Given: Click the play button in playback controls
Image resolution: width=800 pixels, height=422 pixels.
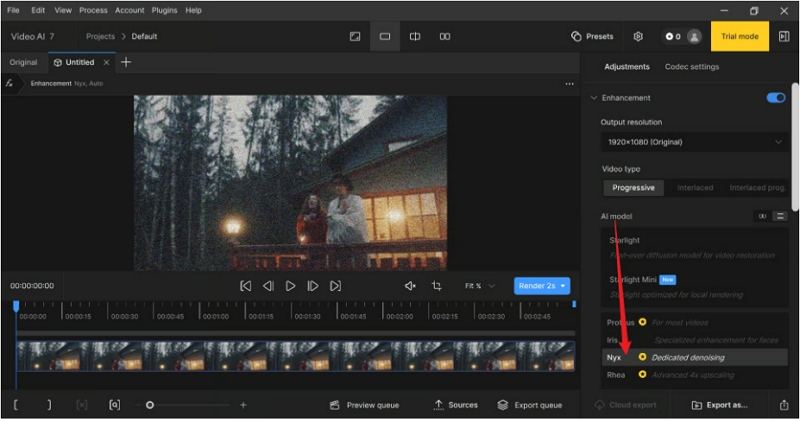Looking at the screenshot, I should point(290,286).
